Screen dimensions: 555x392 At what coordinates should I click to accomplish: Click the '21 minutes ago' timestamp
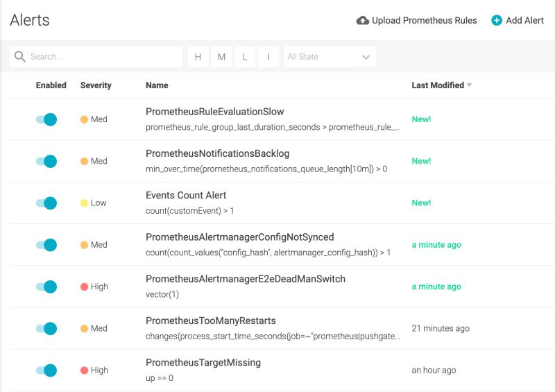click(x=441, y=328)
